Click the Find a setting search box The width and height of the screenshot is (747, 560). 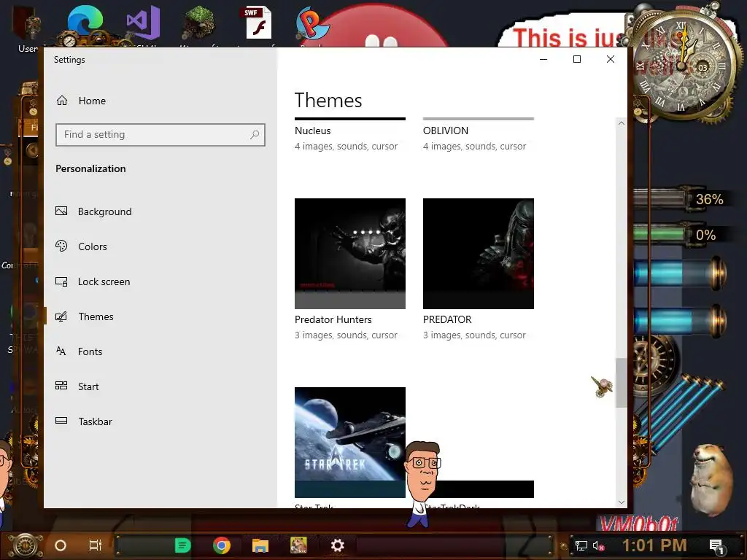tap(160, 135)
